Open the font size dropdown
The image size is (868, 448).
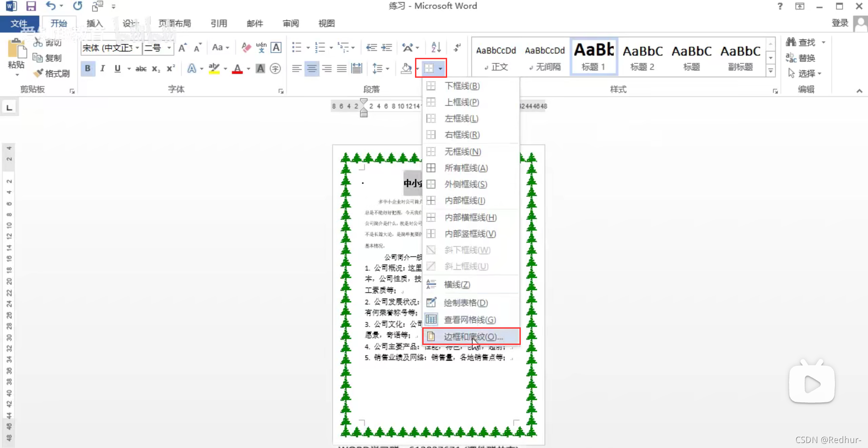pos(170,47)
